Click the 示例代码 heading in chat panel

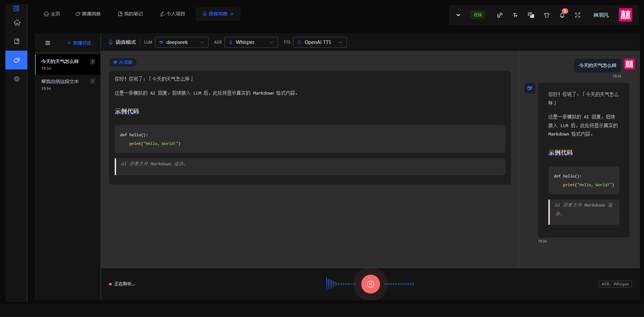click(560, 153)
